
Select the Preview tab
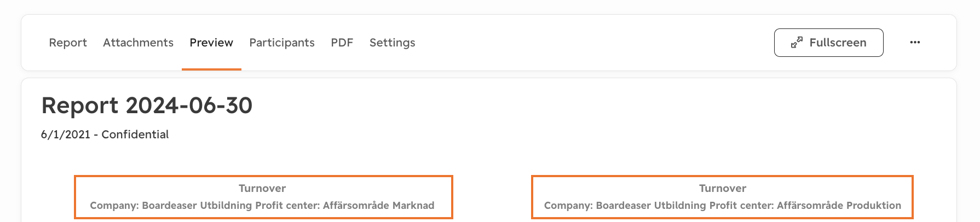coord(211,43)
